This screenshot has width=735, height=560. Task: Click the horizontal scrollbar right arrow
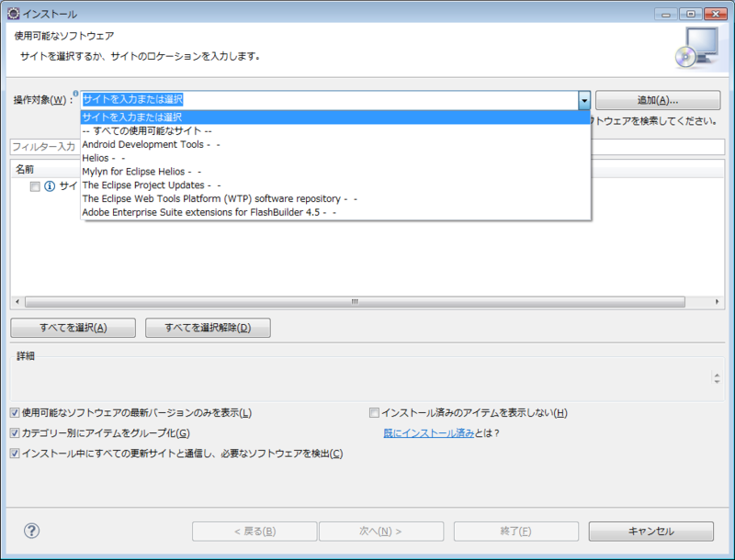coord(717,301)
